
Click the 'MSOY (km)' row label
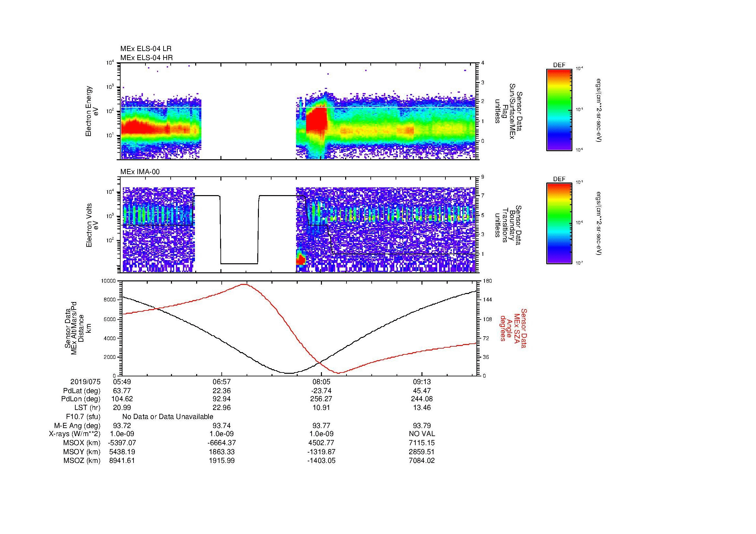tap(82, 452)
